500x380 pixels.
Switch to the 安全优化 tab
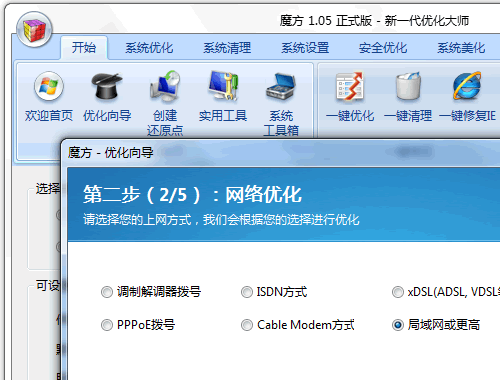[383, 48]
